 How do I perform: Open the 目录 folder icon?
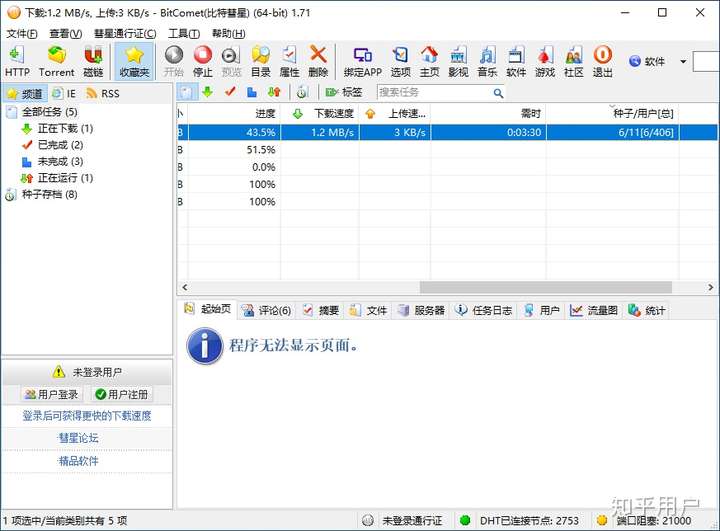(x=261, y=61)
